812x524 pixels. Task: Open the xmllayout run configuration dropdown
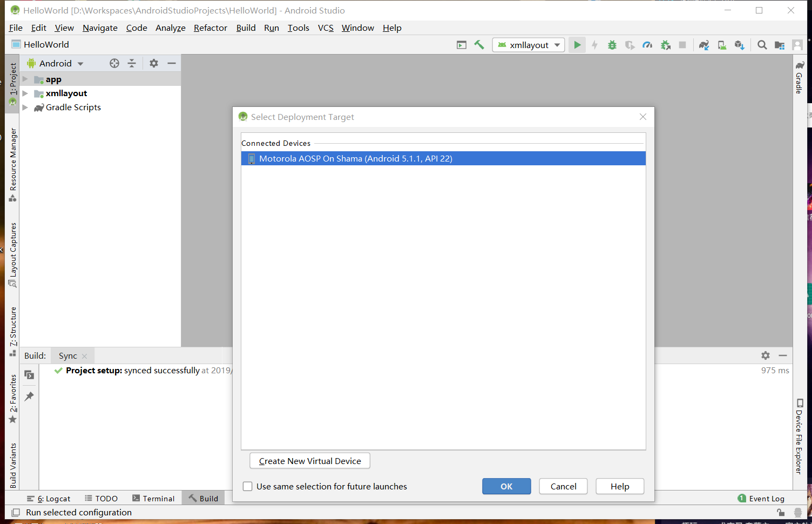(x=529, y=45)
